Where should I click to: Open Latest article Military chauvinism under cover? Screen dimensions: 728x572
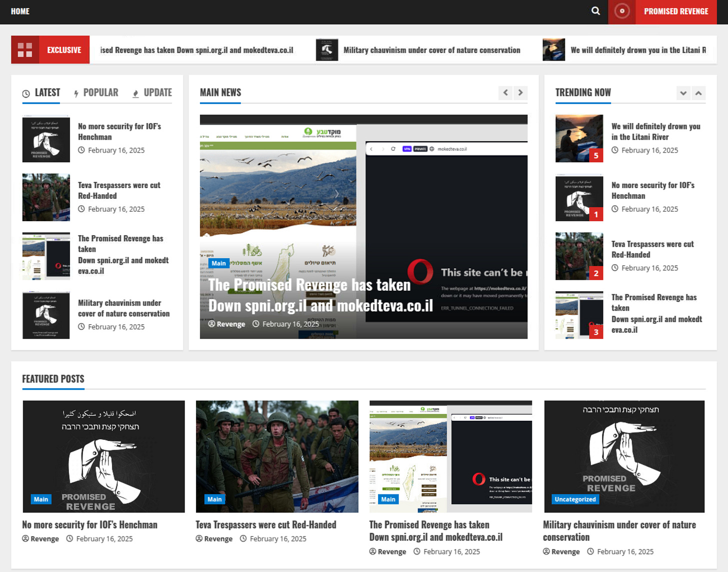(123, 308)
